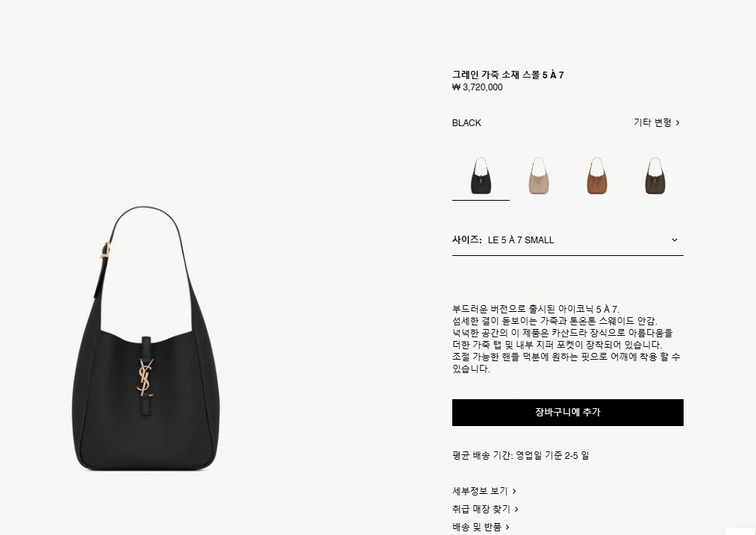The image size is (756, 535).
Task: Select the dark olive bag variant
Action: click(x=655, y=176)
